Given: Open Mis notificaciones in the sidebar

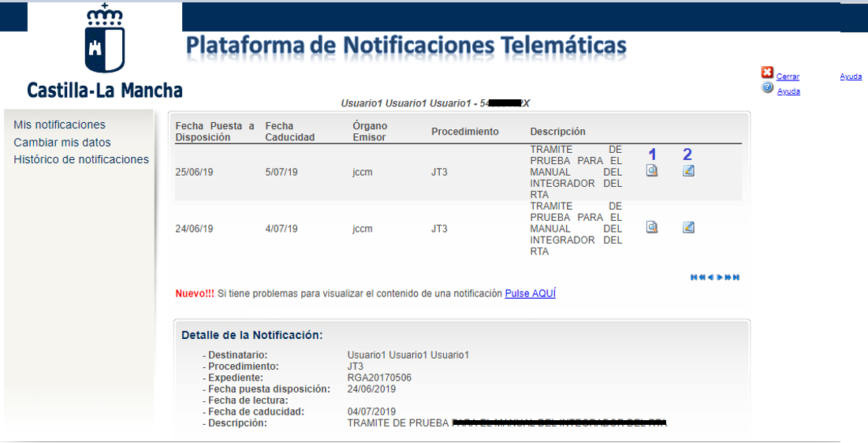Looking at the screenshot, I should coord(60,125).
